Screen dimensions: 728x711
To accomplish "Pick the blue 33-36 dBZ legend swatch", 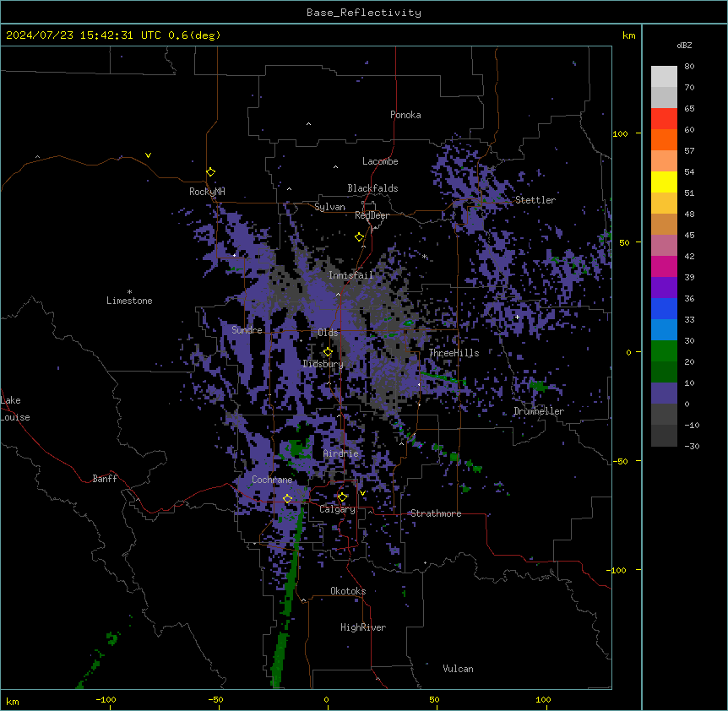I will coord(664,308).
